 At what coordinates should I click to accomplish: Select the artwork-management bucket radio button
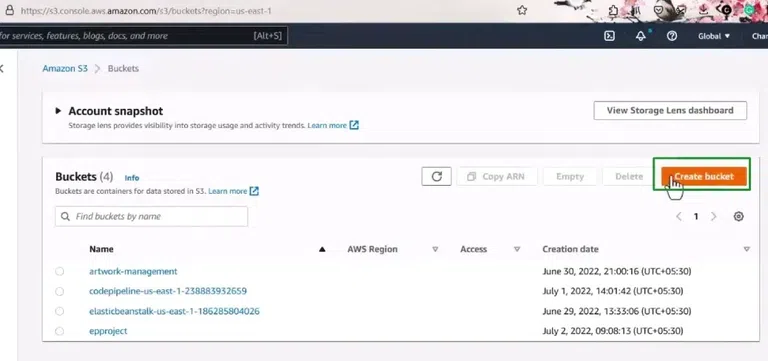coord(59,271)
